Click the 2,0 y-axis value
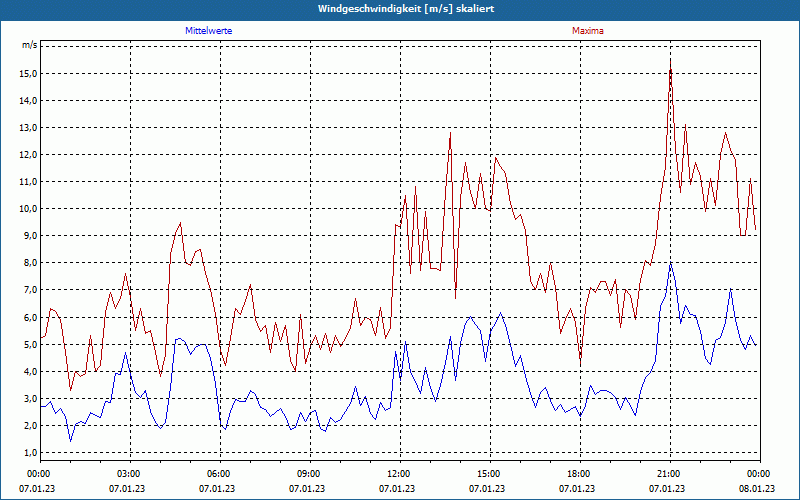 (x=30, y=426)
